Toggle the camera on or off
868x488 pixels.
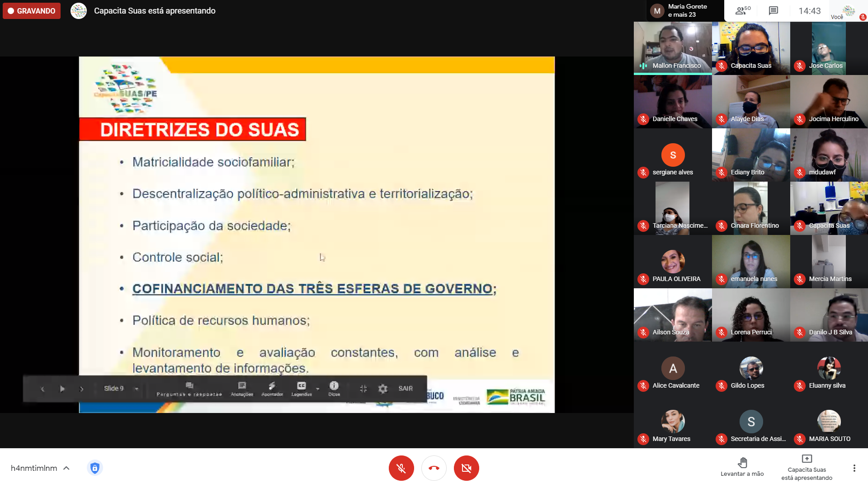[466, 468]
